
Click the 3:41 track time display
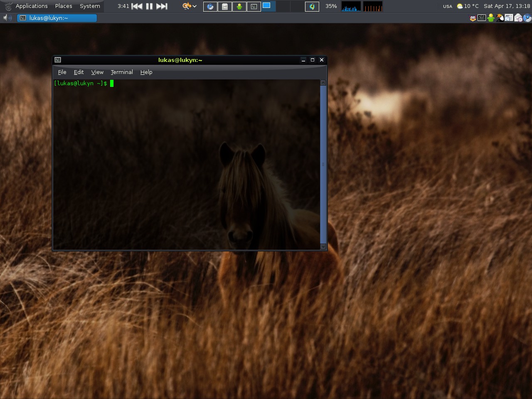(123, 6)
